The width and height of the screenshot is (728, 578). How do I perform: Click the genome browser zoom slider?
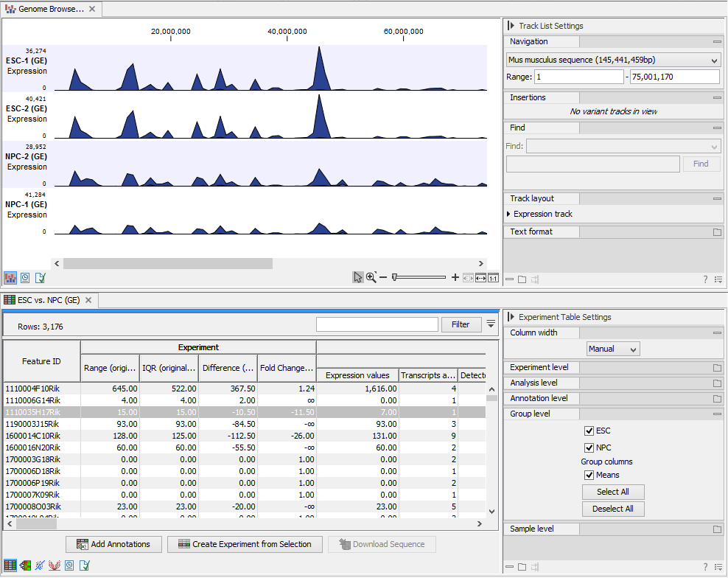418,277
